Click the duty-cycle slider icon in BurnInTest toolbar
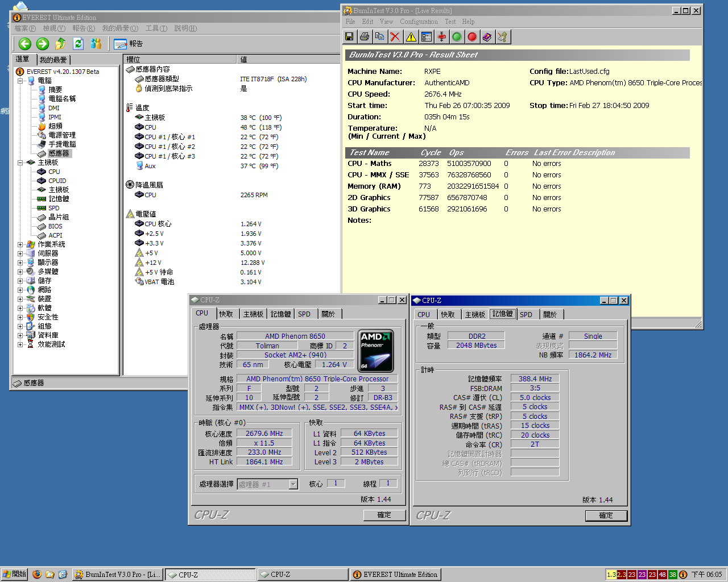728x582 pixels. tap(442, 37)
